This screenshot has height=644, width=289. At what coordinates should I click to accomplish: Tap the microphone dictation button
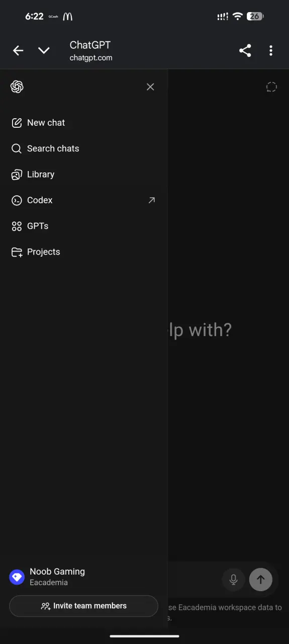[x=233, y=580]
